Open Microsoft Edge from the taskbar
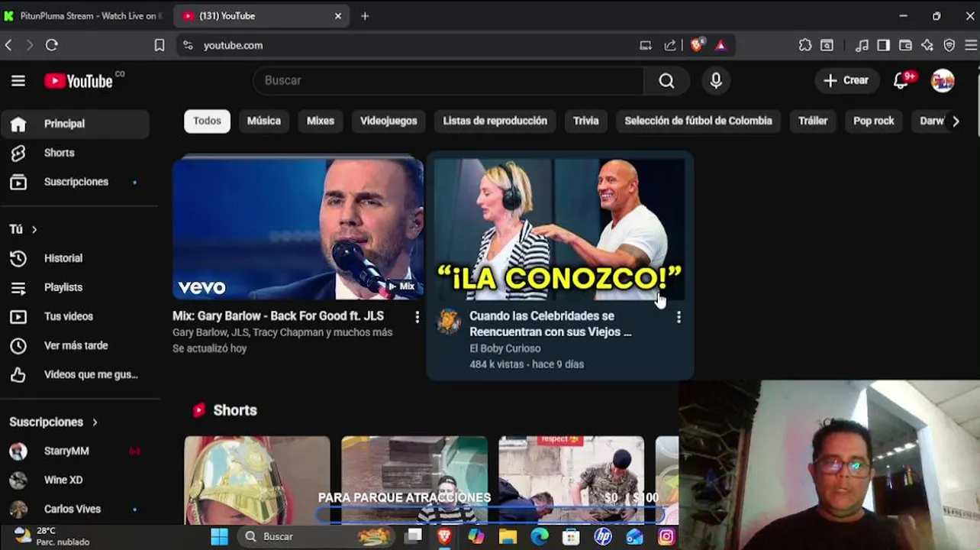 (540, 536)
